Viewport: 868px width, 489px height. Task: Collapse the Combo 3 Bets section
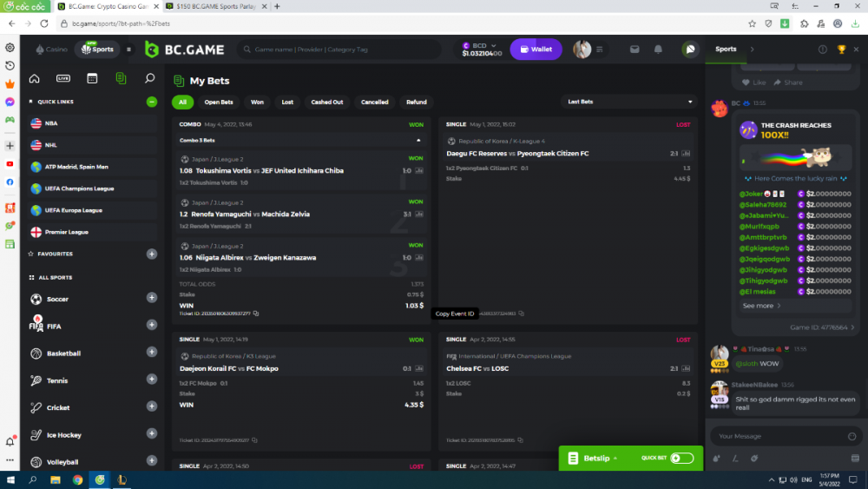point(419,140)
